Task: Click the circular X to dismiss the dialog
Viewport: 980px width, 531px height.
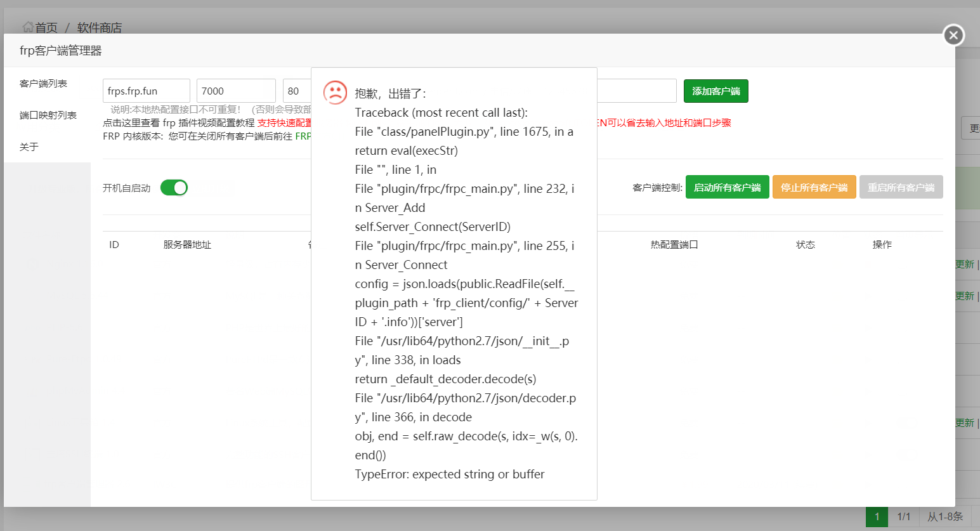Action: click(x=953, y=36)
